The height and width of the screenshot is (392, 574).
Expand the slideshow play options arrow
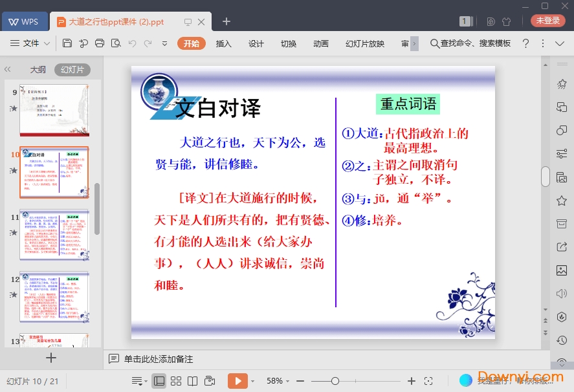(x=252, y=381)
